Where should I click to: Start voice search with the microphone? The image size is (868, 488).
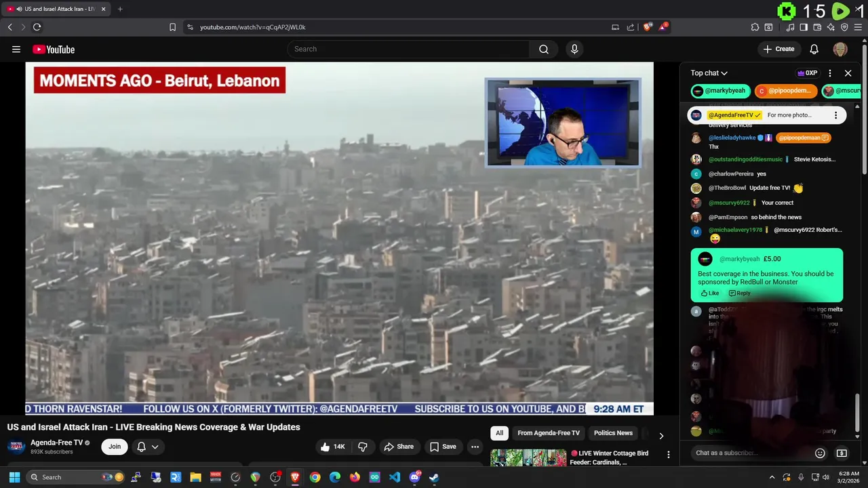[x=574, y=49]
